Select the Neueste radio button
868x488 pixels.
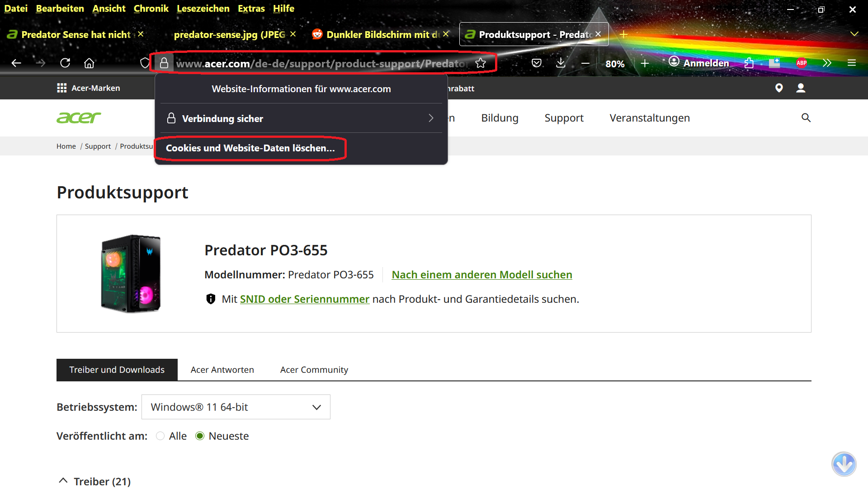point(200,436)
